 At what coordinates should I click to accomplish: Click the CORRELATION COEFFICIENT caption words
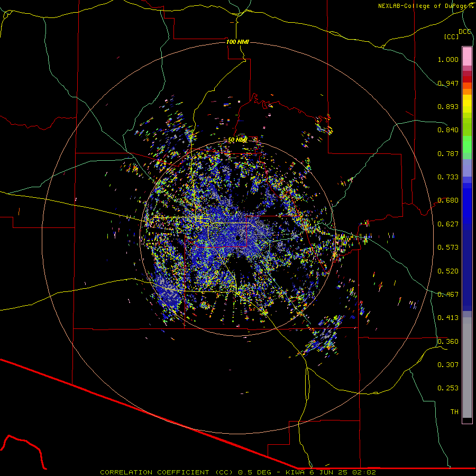point(154,472)
